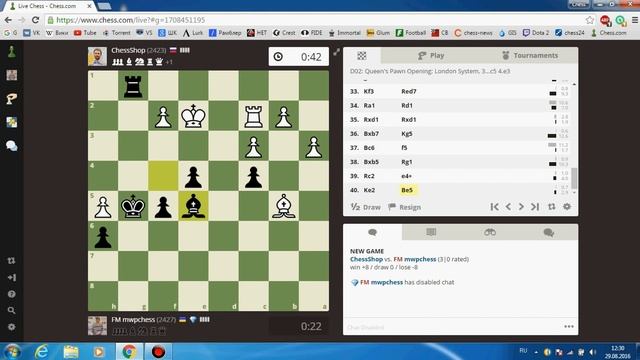640x360 pixels.
Task: Open the binoculars watch tab
Action: pyautogui.click(x=490, y=232)
